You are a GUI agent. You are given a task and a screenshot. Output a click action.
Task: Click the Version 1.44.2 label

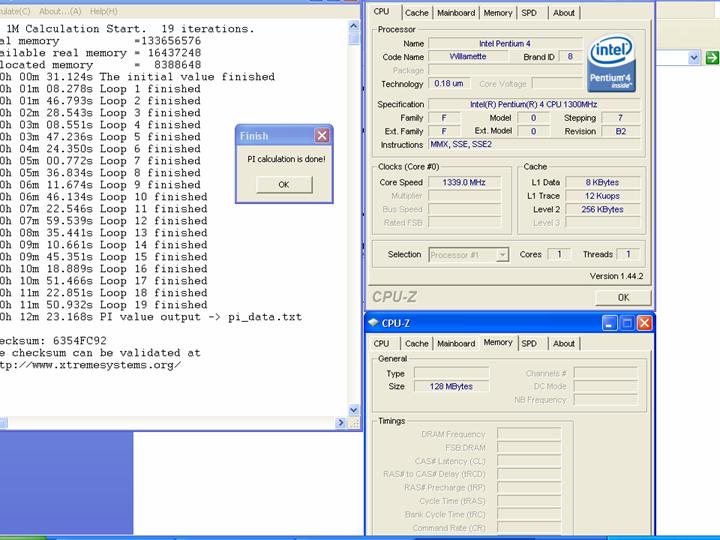616,276
